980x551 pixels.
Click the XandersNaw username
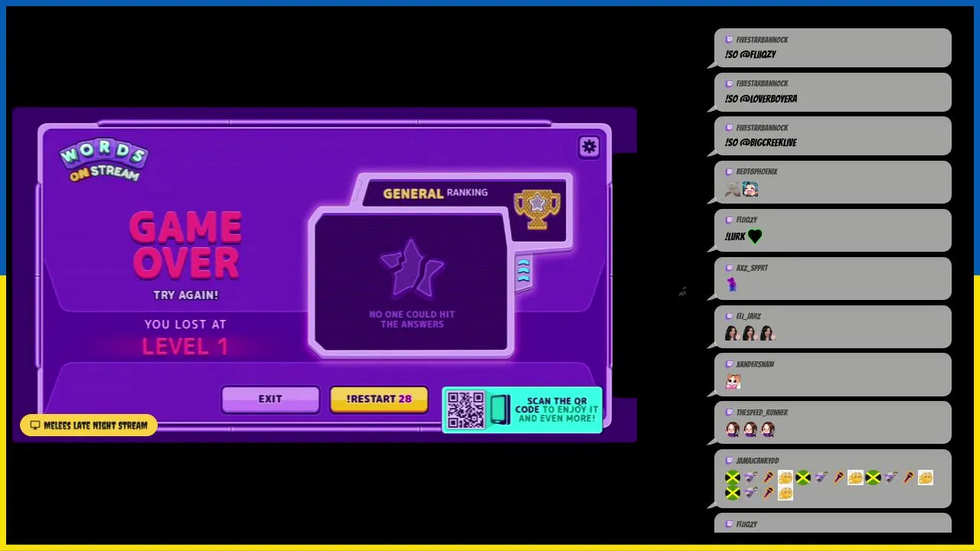pos(755,364)
